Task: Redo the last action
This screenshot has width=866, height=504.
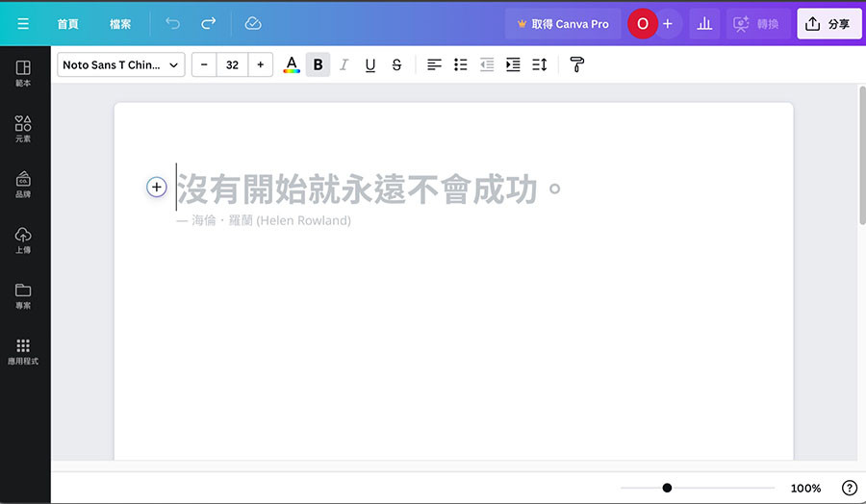Action: (x=208, y=23)
